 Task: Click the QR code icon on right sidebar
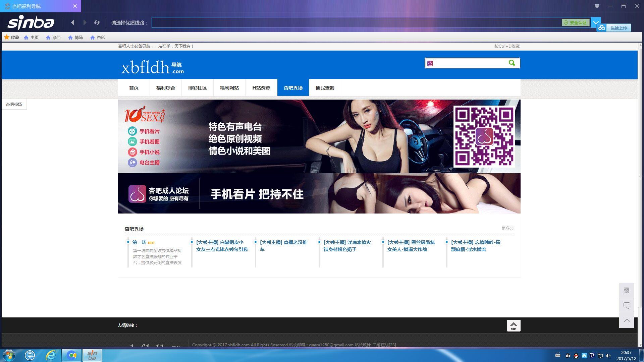(x=626, y=290)
